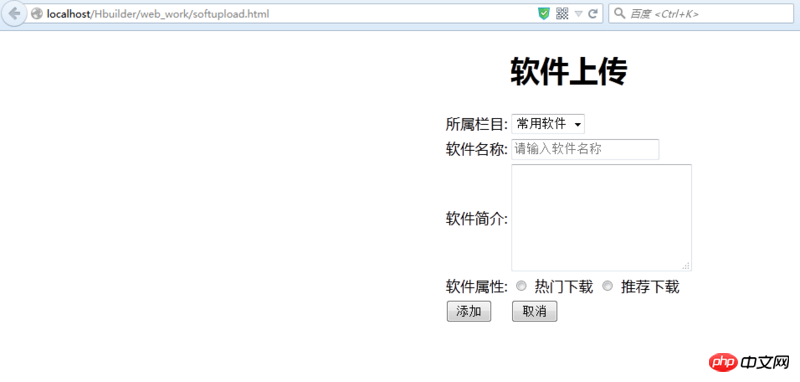This screenshot has height=382, width=800.
Task: Click the globe site identity icon
Action: pyautogui.click(x=36, y=14)
